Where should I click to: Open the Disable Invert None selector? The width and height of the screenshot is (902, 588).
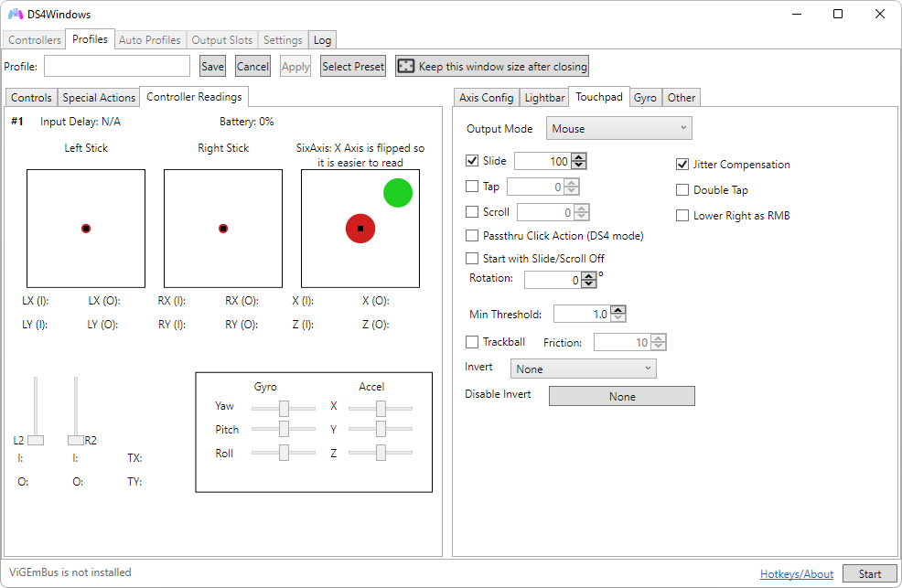click(x=621, y=396)
